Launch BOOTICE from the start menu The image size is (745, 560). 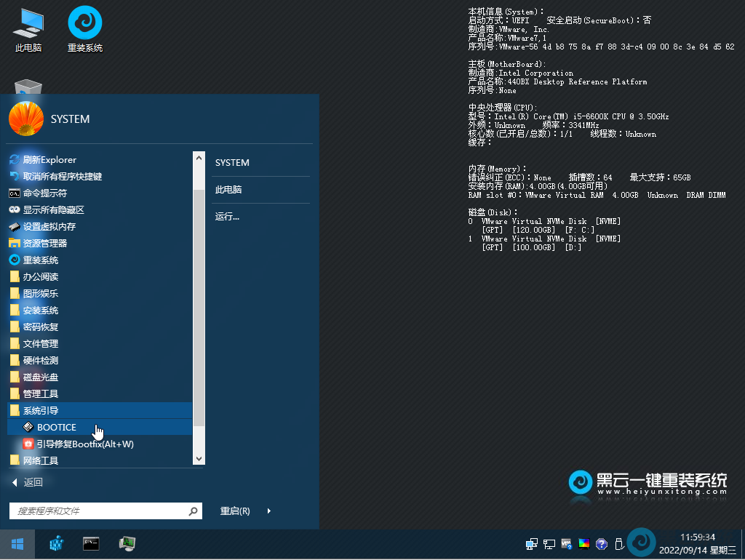56,427
